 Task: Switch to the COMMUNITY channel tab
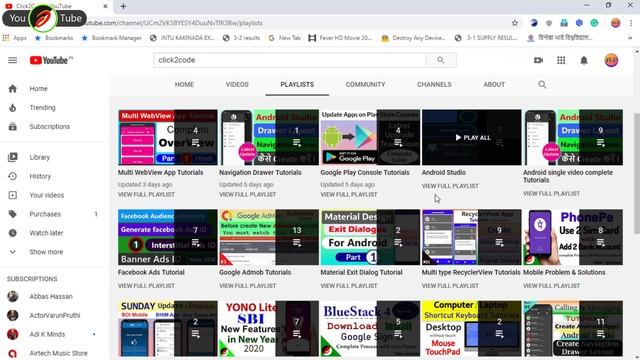(365, 84)
